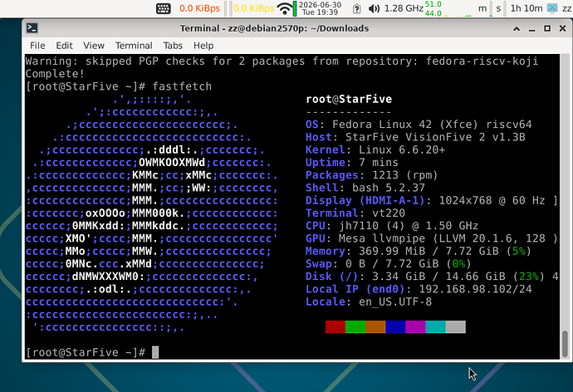Maximize the terminal window

coord(547,28)
